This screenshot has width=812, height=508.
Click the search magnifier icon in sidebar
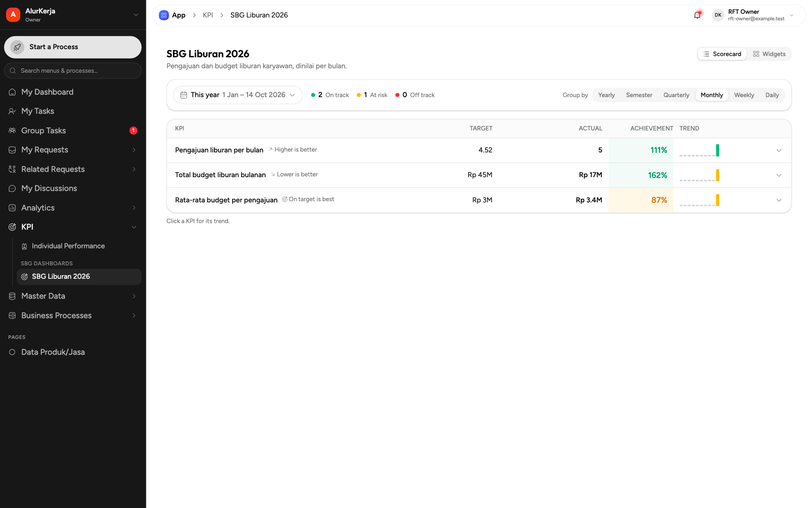(x=13, y=71)
